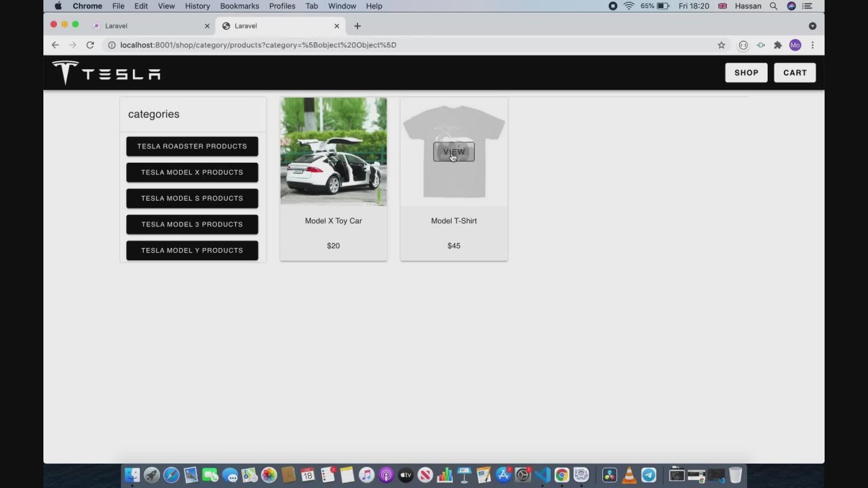Open Finder from the Dock
868x488 pixels.
(x=132, y=475)
